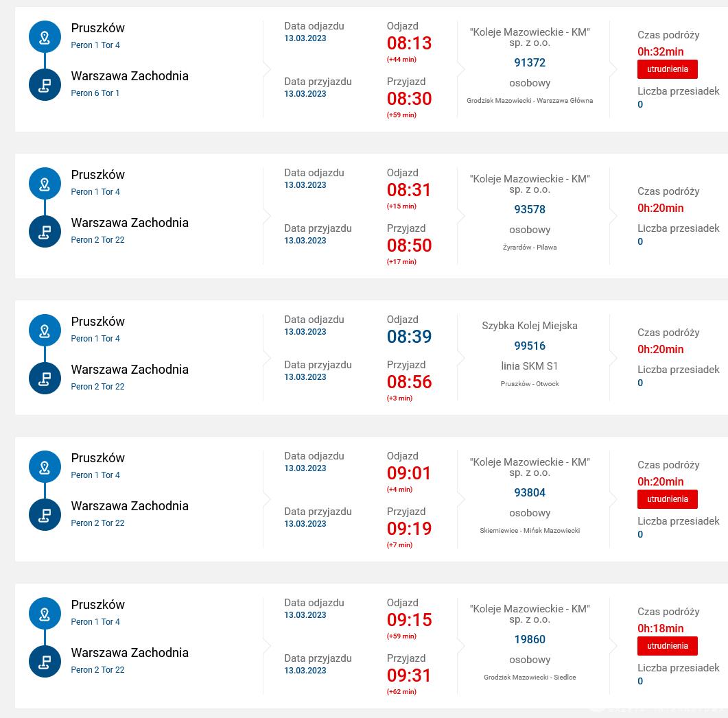The image size is (728, 718).
Task: Click Warszawa Zachodnia arrival icon for 08:30 train
Action: click(45, 85)
